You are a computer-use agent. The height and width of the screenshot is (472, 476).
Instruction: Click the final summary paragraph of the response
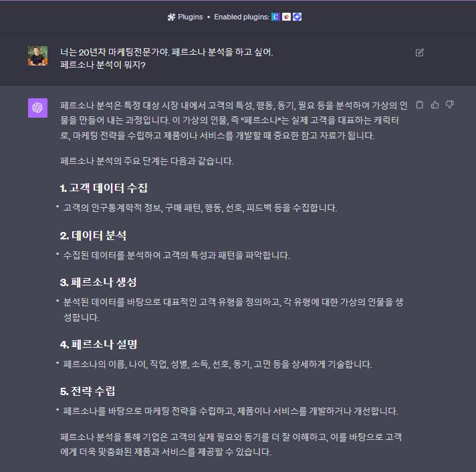(231, 445)
